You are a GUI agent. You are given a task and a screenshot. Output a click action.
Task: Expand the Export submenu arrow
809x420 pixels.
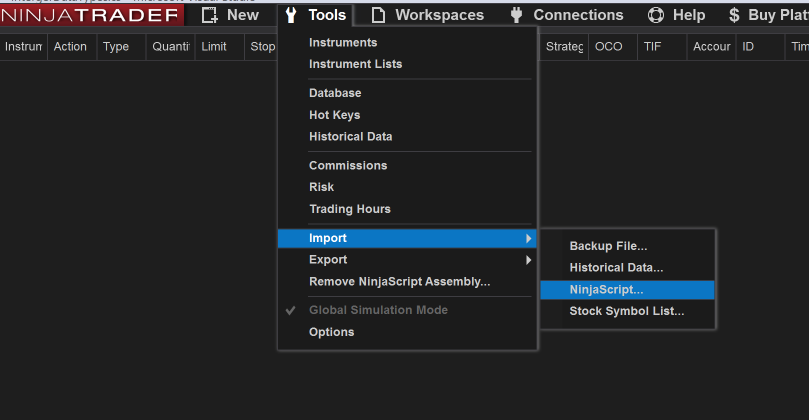(x=528, y=260)
